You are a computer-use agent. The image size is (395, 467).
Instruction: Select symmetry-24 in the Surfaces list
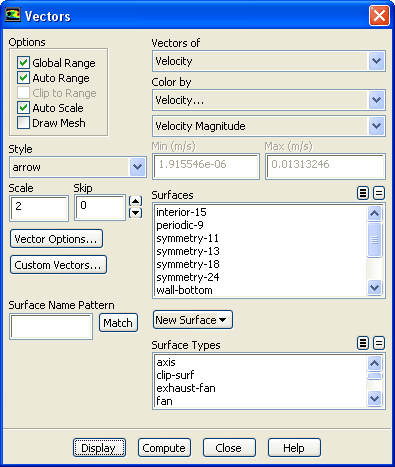(x=260, y=277)
